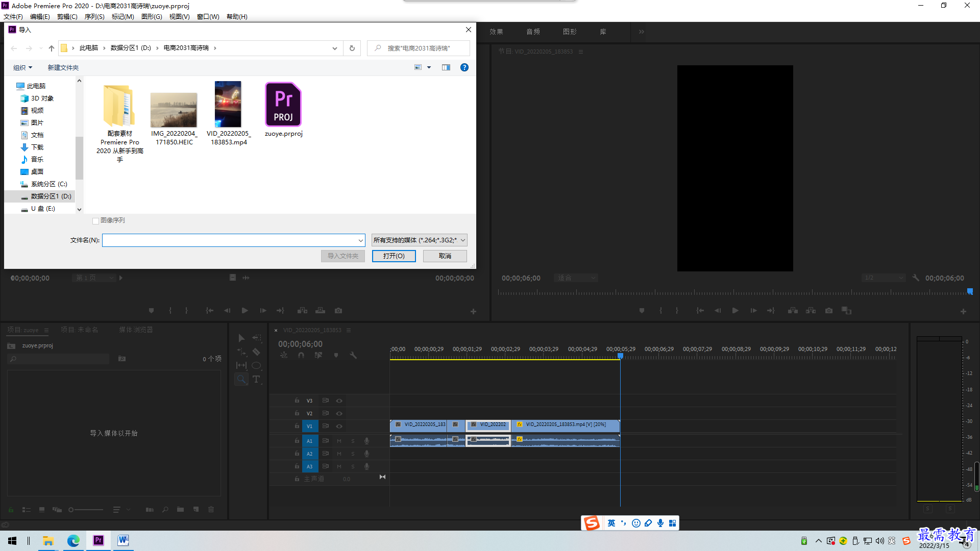The width and height of the screenshot is (980, 551).
Task: Click 取消 button
Action: (x=445, y=256)
